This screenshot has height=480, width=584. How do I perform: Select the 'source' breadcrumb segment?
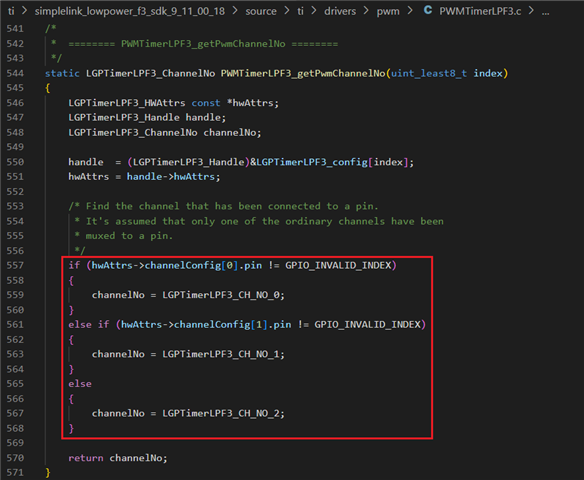point(261,11)
